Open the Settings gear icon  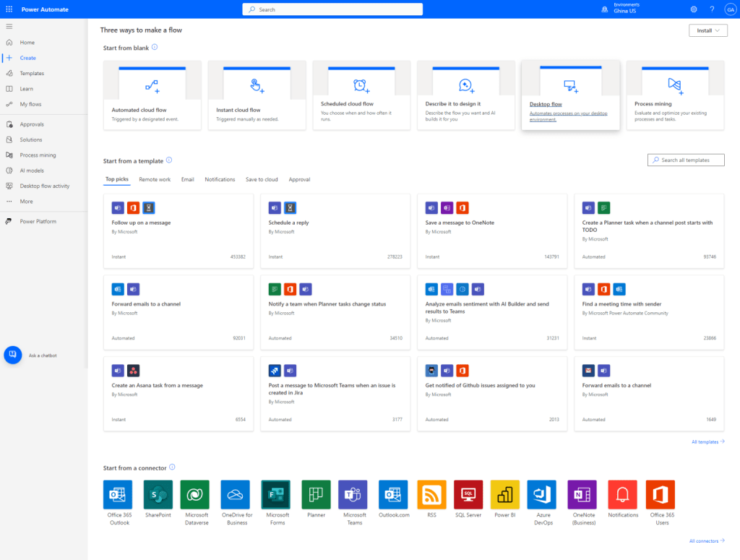(694, 9)
